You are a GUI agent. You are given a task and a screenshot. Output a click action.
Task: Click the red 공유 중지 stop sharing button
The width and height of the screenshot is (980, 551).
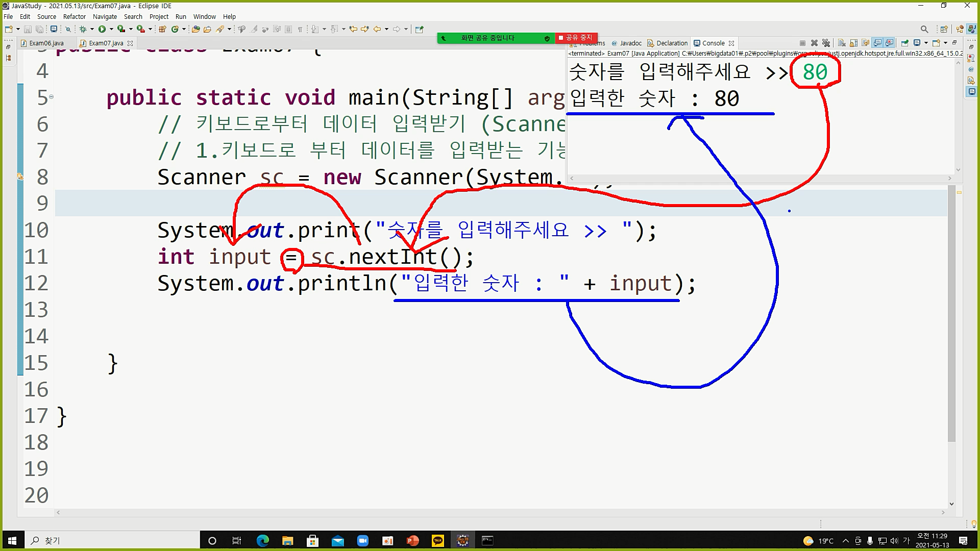pos(576,38)
